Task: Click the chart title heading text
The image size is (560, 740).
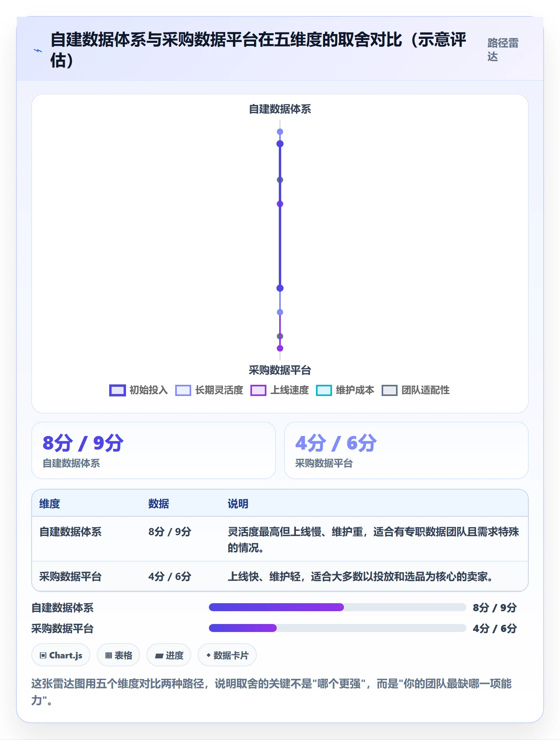Action: (x=258, y=50)
